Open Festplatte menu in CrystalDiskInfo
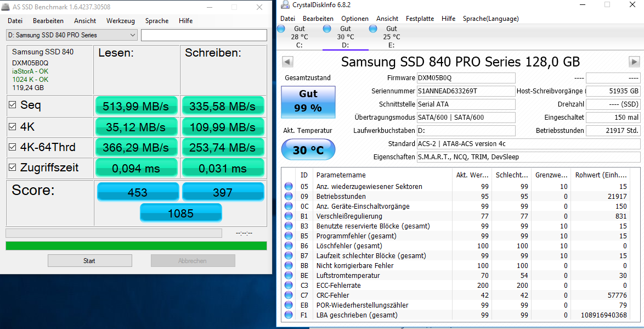This screenshot has height=329, width=644. pos(420,19)
